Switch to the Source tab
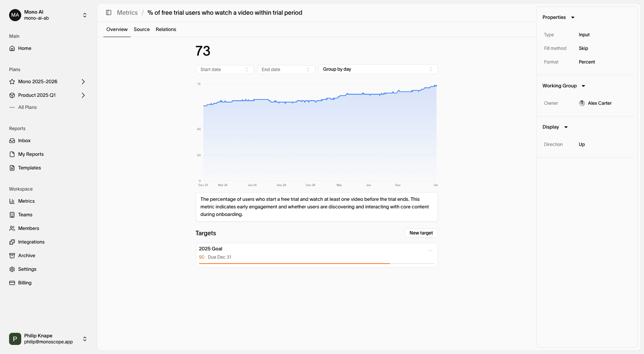Image resolution: width=644 pixels, height=354 pixels. click(x=142, y=29)
